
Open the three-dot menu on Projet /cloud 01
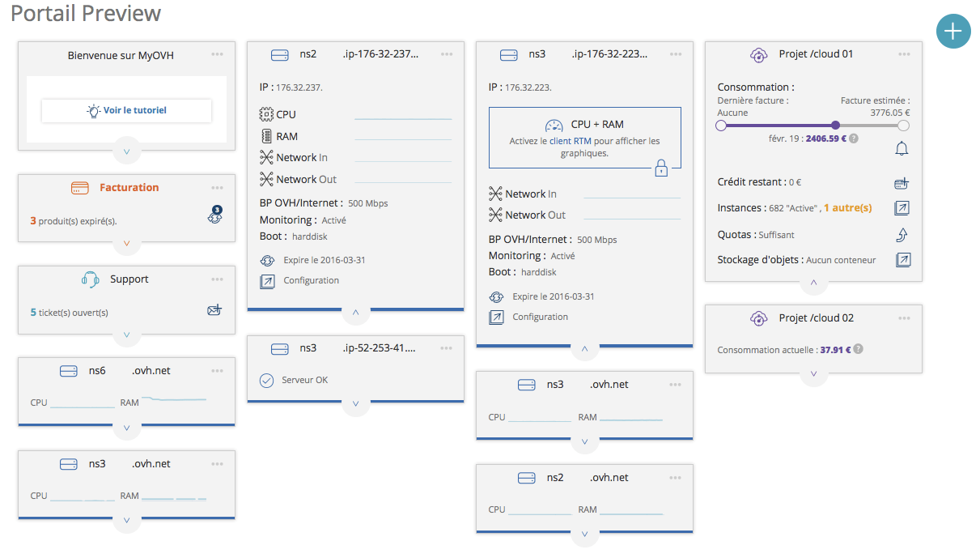pos(904,54)
